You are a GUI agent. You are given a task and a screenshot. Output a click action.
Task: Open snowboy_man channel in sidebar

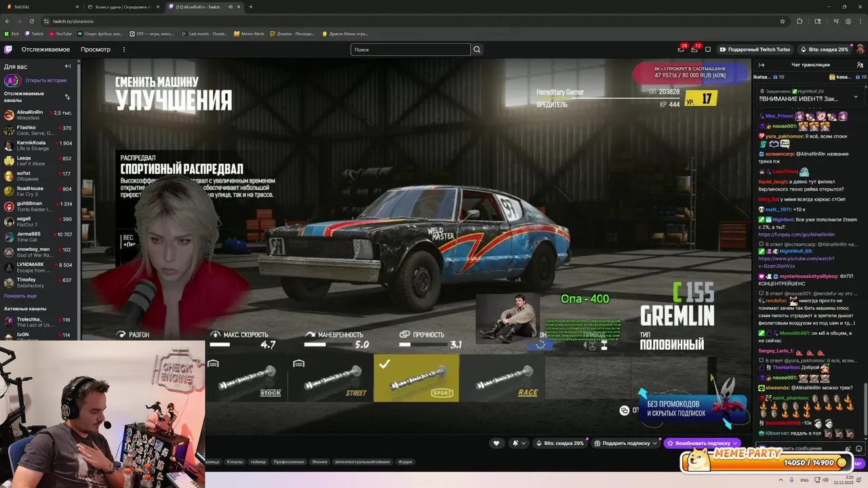(x=38, y=252)
